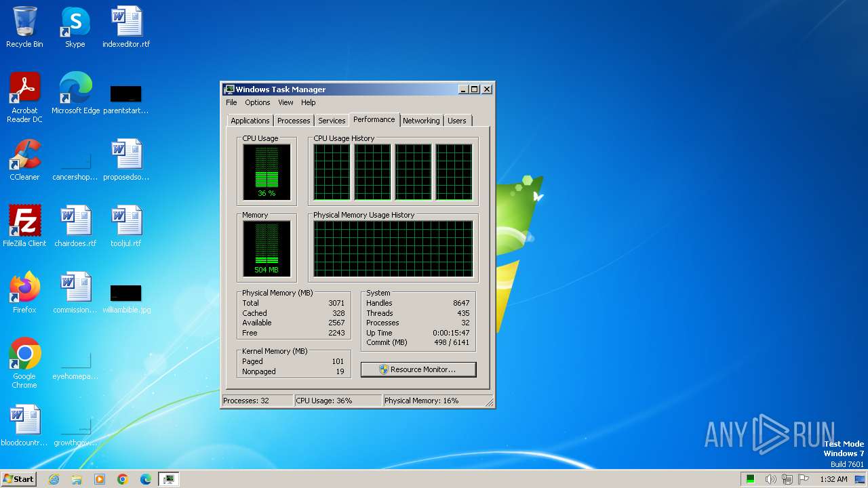
Task: Launch FileZilla Client shortcut
Action: coord(24,226)
